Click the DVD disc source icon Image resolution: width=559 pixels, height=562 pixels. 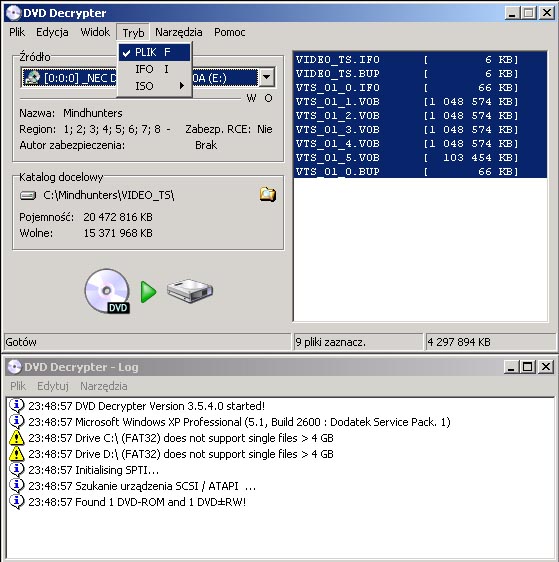pos(107,291)
